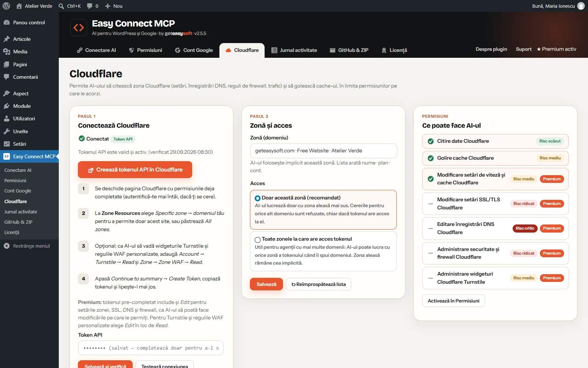Open the comments bubble icon in admin bar
This screenshot has height=368, width=588.
click(x=90, y=6)
